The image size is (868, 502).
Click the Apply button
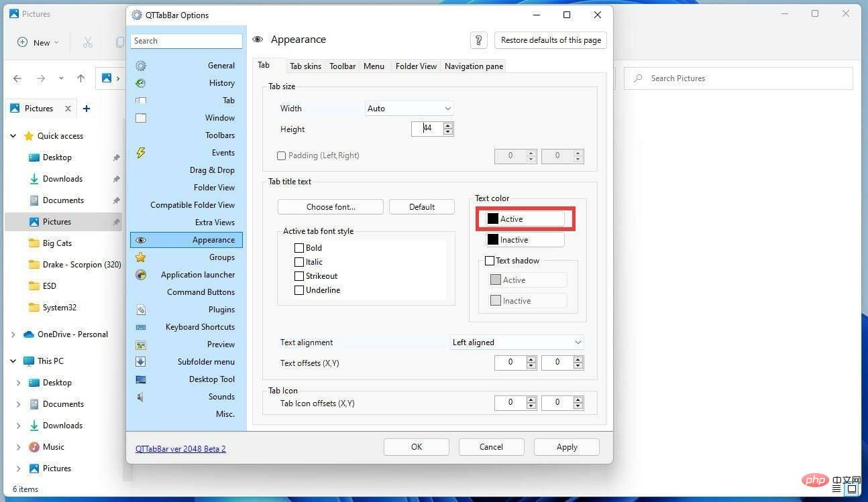click(567, 447)
